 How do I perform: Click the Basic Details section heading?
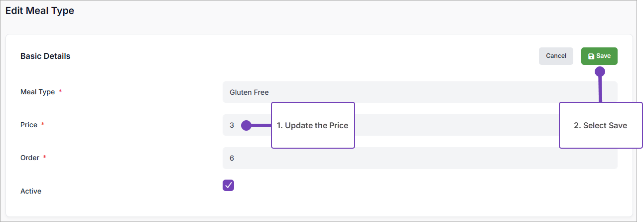point(45,56)
